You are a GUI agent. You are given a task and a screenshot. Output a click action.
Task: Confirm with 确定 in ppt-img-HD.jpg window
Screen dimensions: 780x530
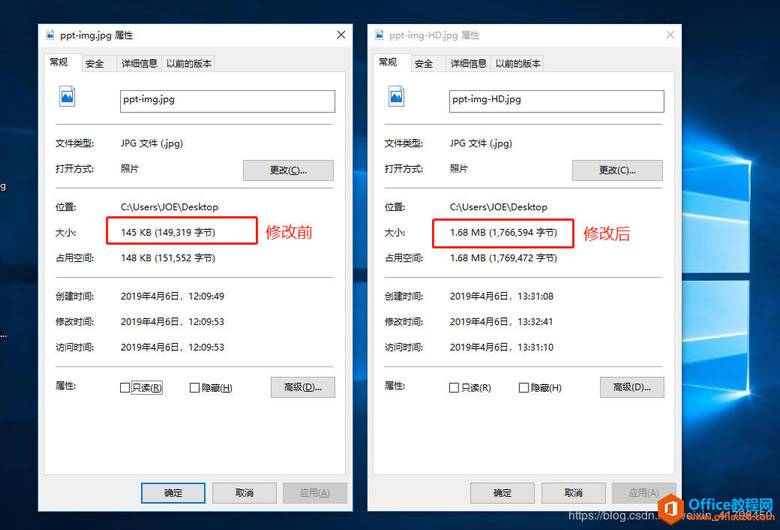502,493
